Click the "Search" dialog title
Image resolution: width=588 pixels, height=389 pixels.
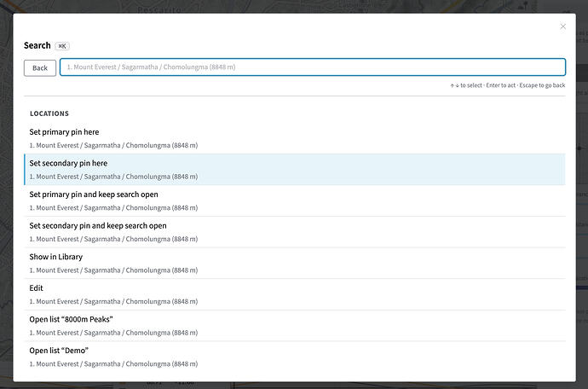pyautogui.click(x=37, y=45)
